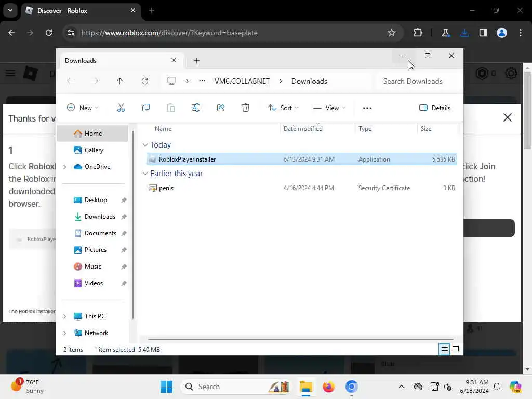The width and height of the screenshot is (532, 399).
Task: Open Chrome Extensions puzzle icon
Action: (418, 33)
